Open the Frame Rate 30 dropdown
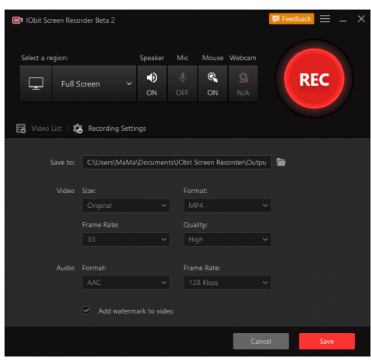 click(126, 239)
